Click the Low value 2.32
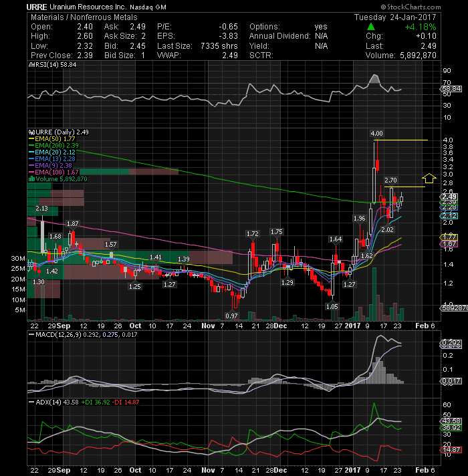The image size is (468, 476). tap(85, 46)
